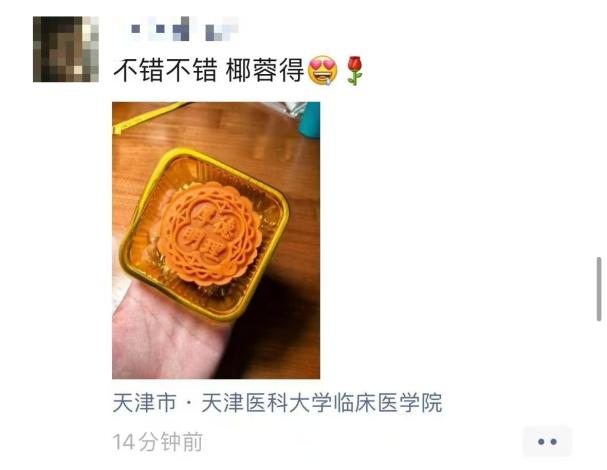Open location 天津医科大学临床医学院

(x=322, y=403)
